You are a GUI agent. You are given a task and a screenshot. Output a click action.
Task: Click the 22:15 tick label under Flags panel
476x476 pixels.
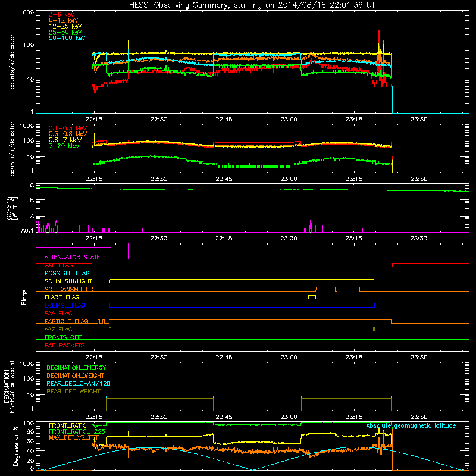tap(94, 358)
